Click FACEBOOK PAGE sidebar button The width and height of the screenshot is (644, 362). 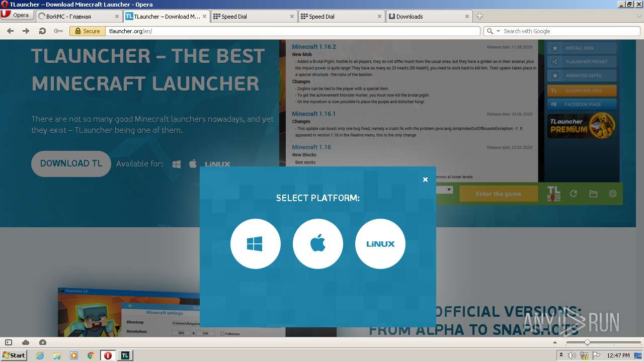tap(582, 104)
